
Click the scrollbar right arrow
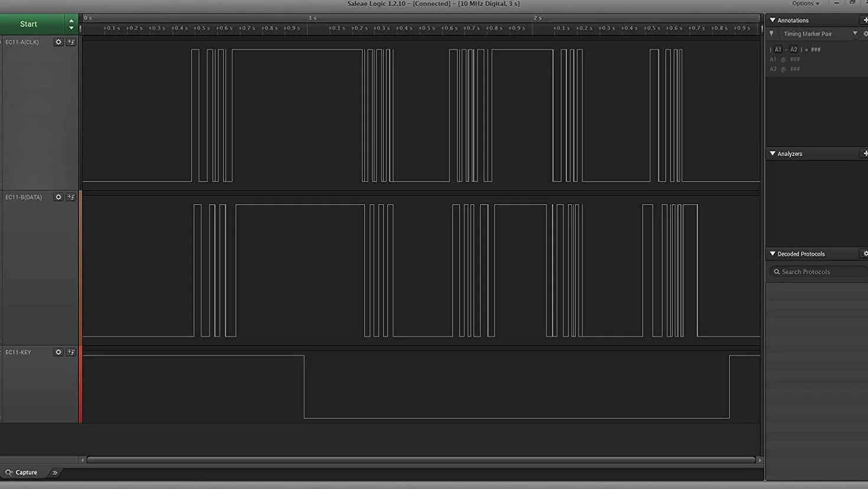759,459
